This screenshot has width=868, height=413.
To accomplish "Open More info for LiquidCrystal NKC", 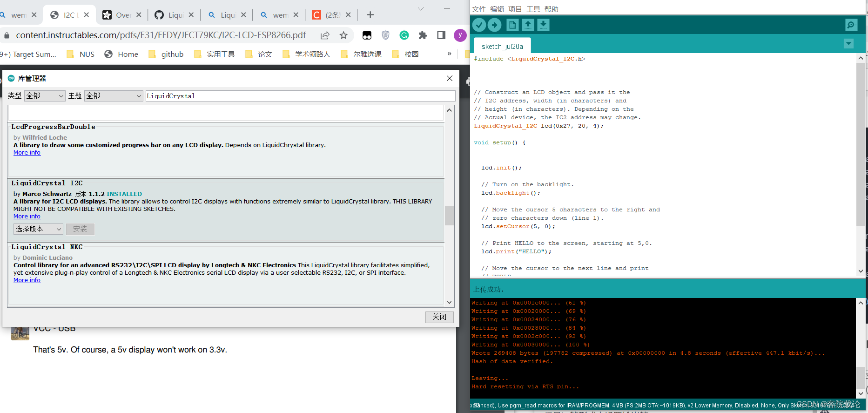I will [27, 280].
